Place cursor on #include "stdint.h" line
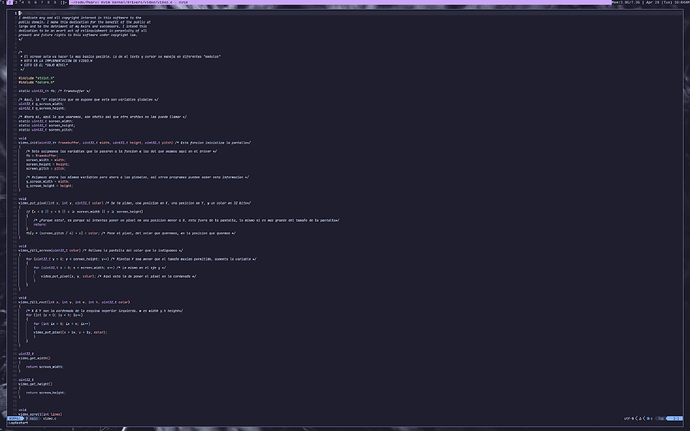 [36, 78]
